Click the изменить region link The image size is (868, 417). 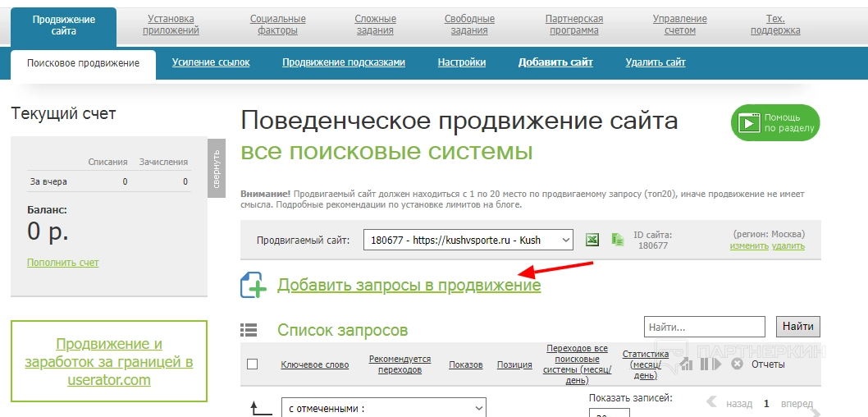(749, 246)
